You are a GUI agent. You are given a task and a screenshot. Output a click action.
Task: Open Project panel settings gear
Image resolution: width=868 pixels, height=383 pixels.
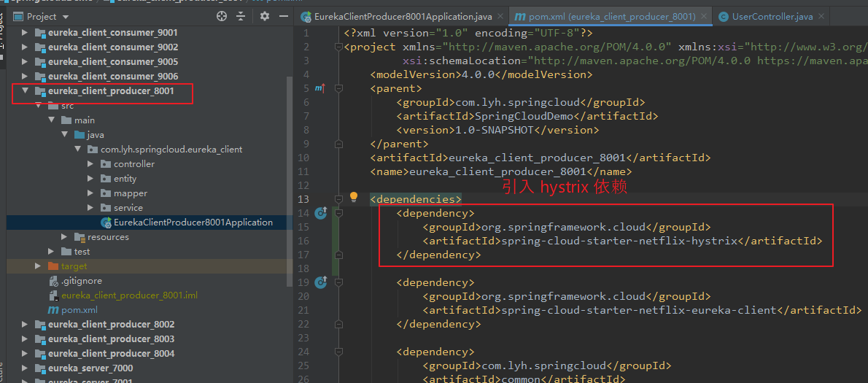tap(265, 17)
